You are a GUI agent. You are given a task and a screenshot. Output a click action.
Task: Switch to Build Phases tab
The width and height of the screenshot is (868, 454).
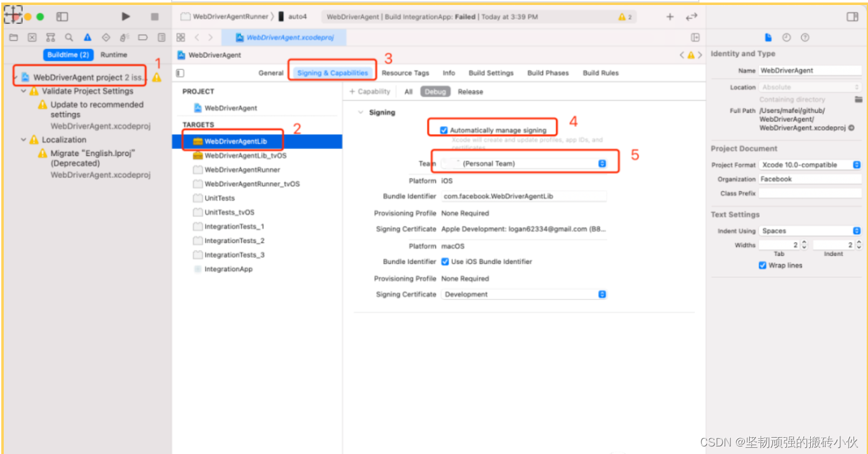pos(548,73)
